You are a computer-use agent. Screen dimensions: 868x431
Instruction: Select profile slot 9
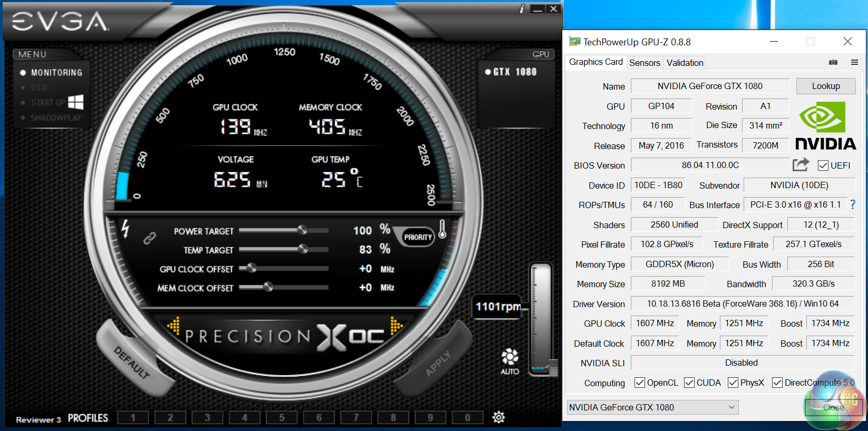(430, 418)
